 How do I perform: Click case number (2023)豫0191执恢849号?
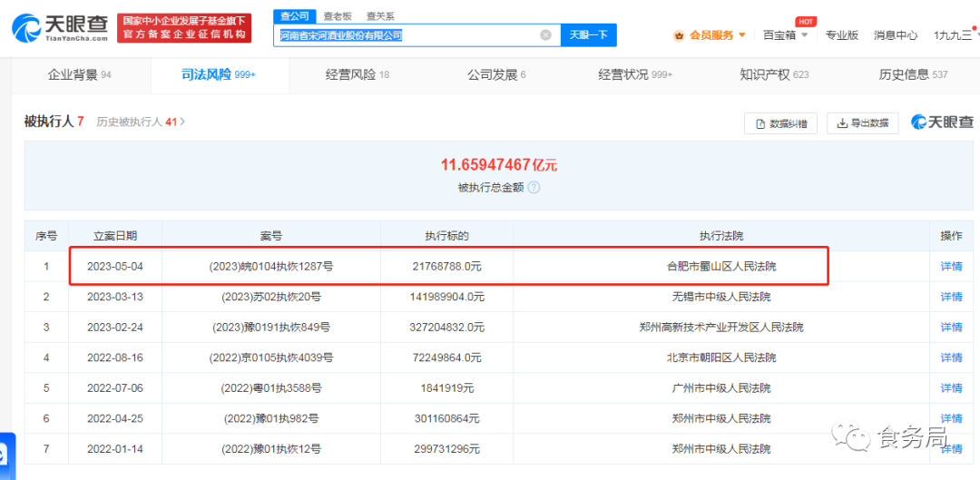point(270,327)
